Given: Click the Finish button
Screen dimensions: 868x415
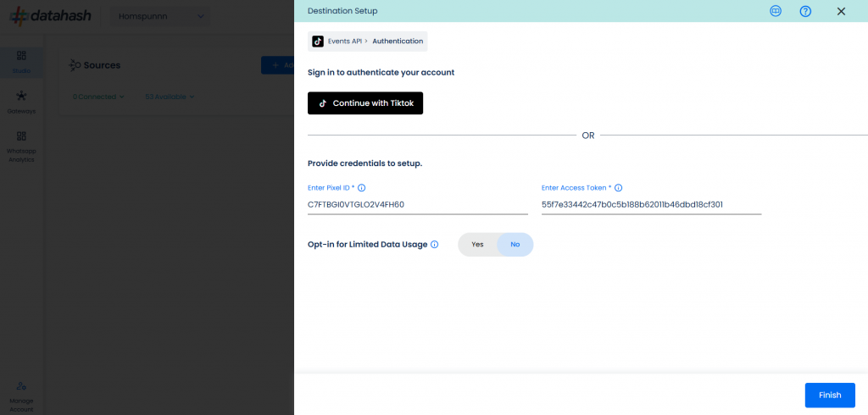Looking at the screenshot, I should pos(830,395).
